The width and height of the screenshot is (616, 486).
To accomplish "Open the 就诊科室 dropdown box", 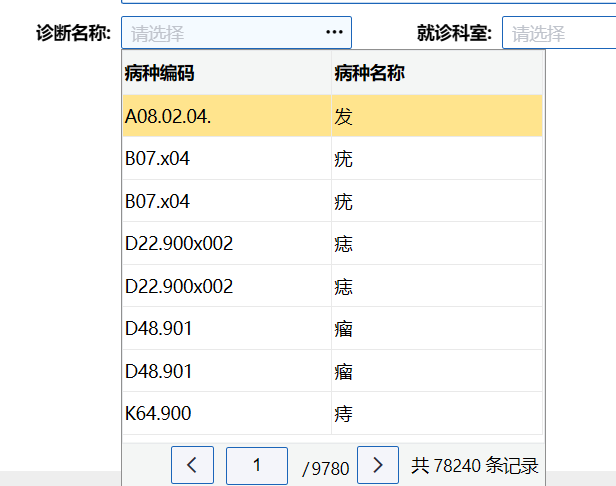I will pos(558,33).
